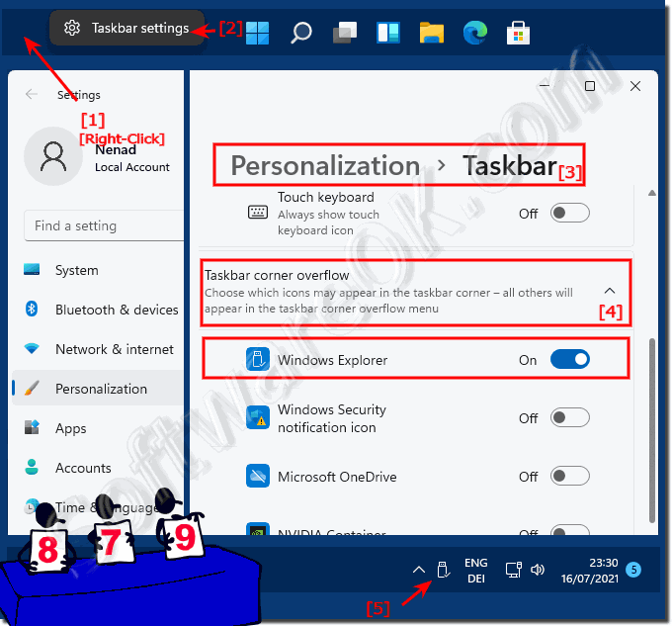Focus the Find a setting search box

(104, 225)
